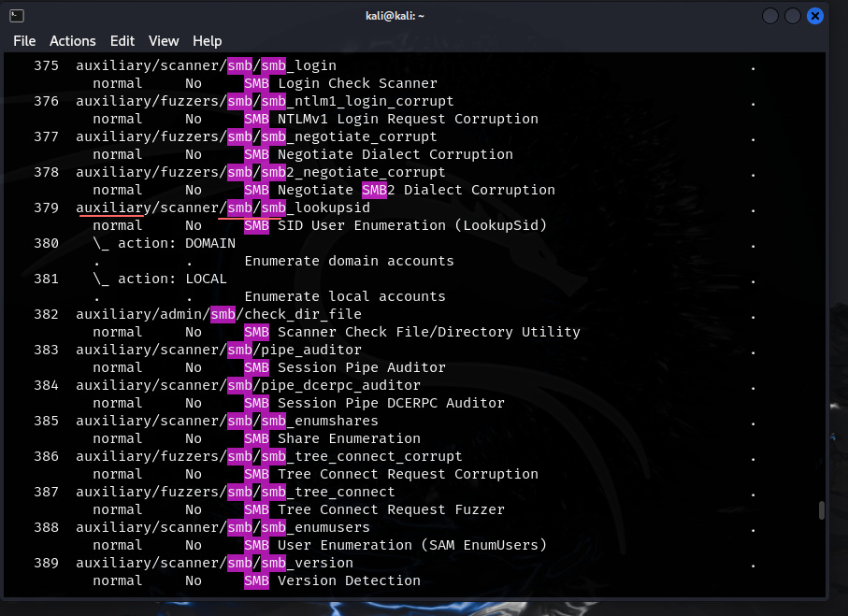Open the File menu
The width and height of the screenshot is (848, 616).
point(24,41)
